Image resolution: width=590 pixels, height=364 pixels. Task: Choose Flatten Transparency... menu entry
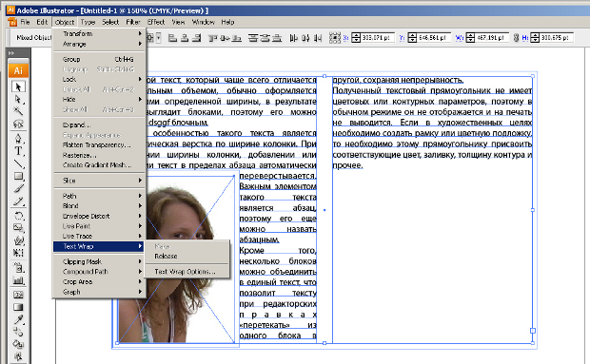tap(99, 145)
